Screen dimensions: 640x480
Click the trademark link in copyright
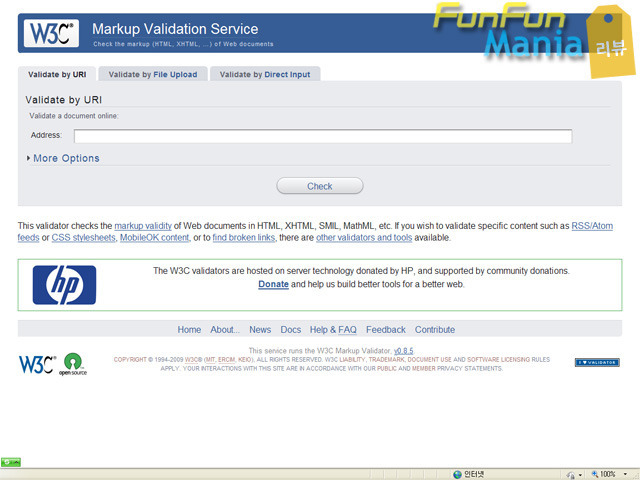386,360
